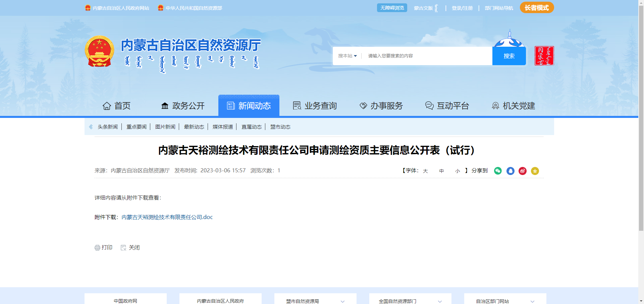This screenshot has width=644, height=304.
Task: Download the 内蒙古天裕测绘技术有限责任公司.doc attachment
Action: tap(167, 217)
